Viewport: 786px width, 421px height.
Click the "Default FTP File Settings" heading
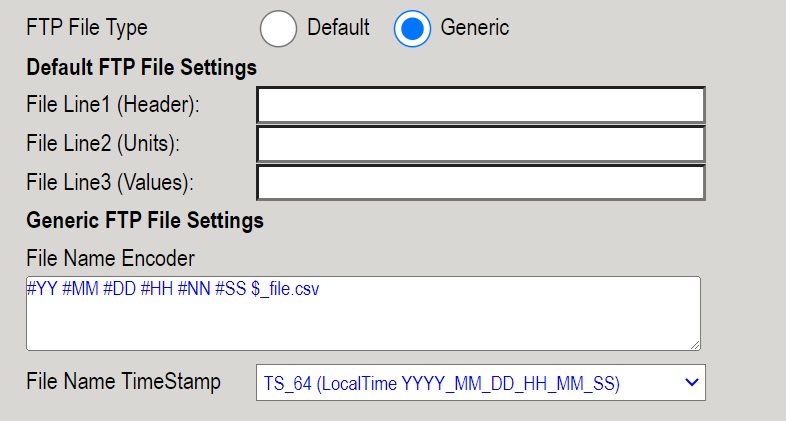[x=141, y=67]
